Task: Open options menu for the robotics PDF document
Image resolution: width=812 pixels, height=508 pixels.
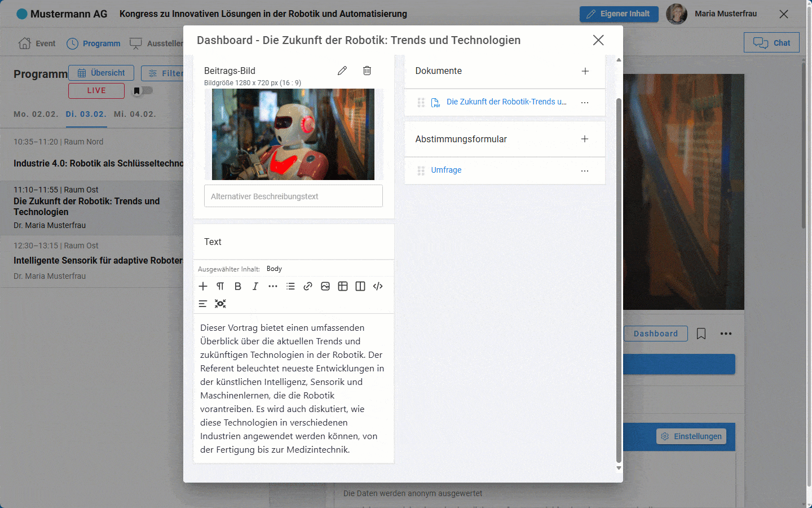Action: 585,102
